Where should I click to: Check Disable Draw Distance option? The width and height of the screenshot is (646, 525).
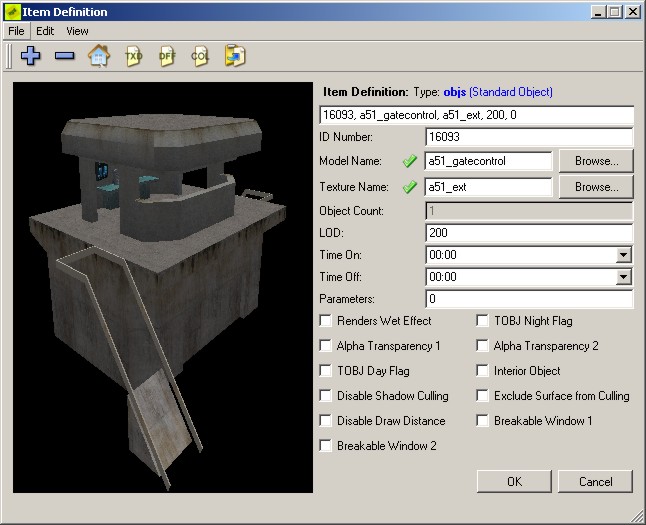pos(326,421)
